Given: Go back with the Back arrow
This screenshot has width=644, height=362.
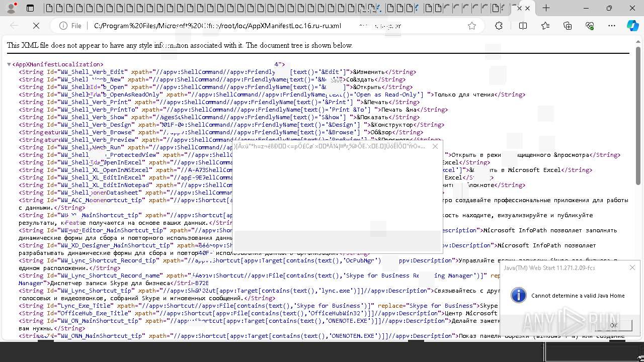Looking at the screenshot, I should coord(14,26).
